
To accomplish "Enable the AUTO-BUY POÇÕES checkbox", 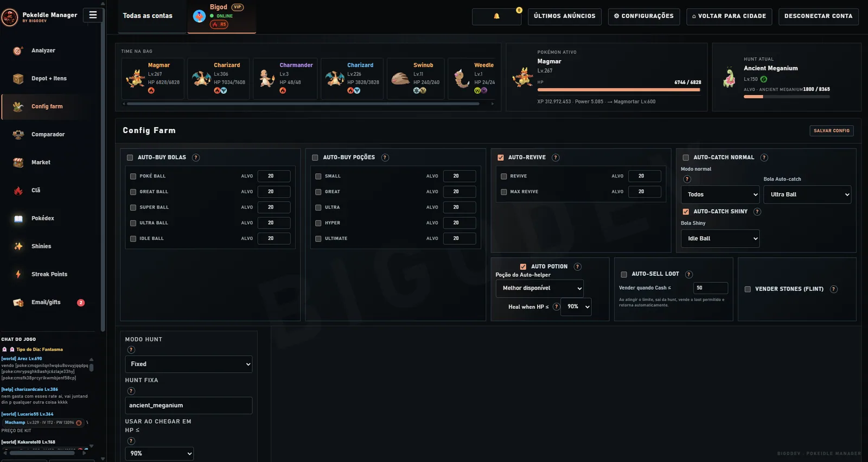I will click(x=315, y=157).
